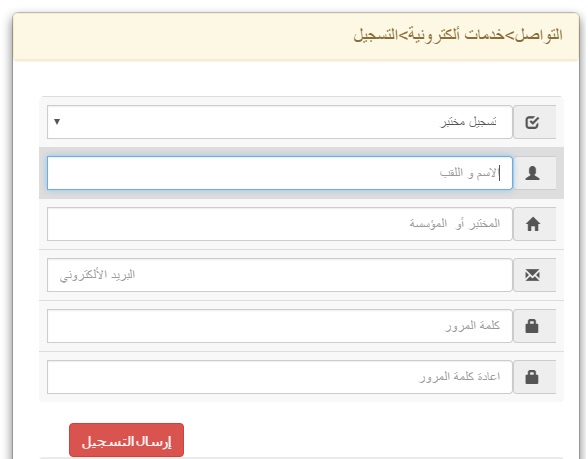Image resolution: width=588 pixels, height=459 pixels.
Task: Click the envelope icon beside the email field
Action: point(532,275)
